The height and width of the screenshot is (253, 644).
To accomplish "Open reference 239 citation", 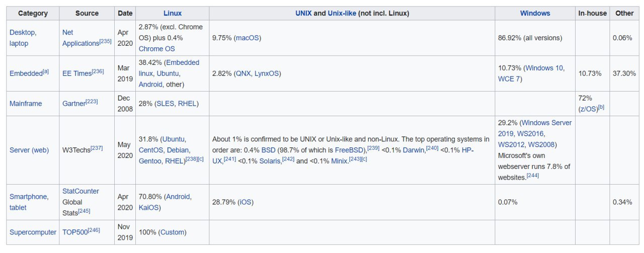I will point(374,148).
